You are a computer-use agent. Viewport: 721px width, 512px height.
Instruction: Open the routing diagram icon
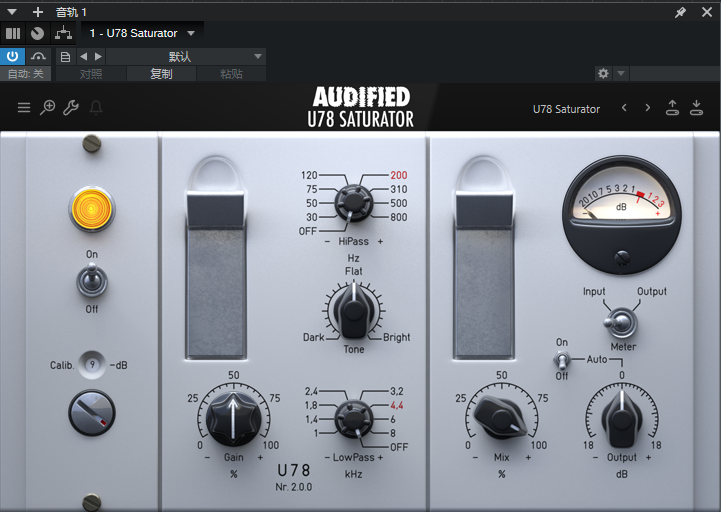(x=63, y=33)
